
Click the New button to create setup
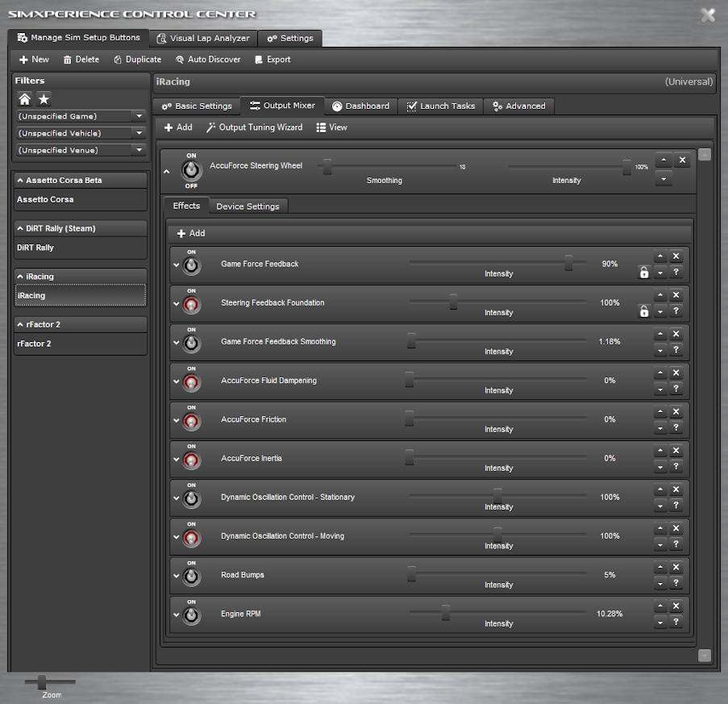pos(33,59)
